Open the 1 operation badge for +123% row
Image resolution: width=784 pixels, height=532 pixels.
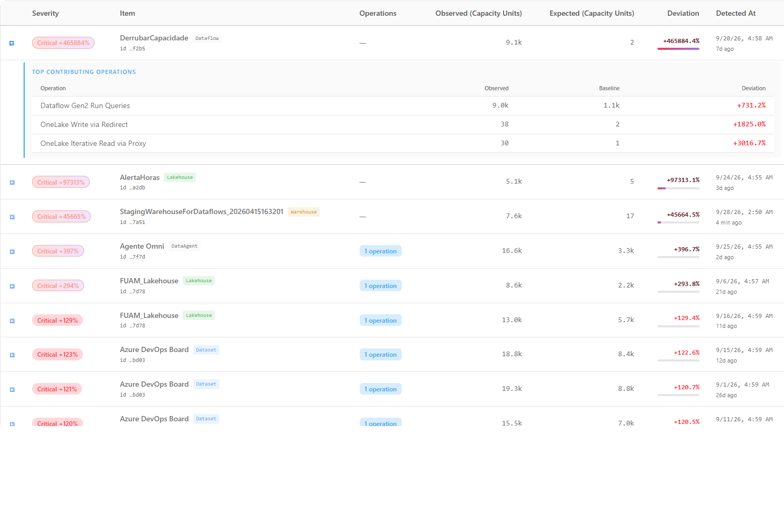pos(380,355)
